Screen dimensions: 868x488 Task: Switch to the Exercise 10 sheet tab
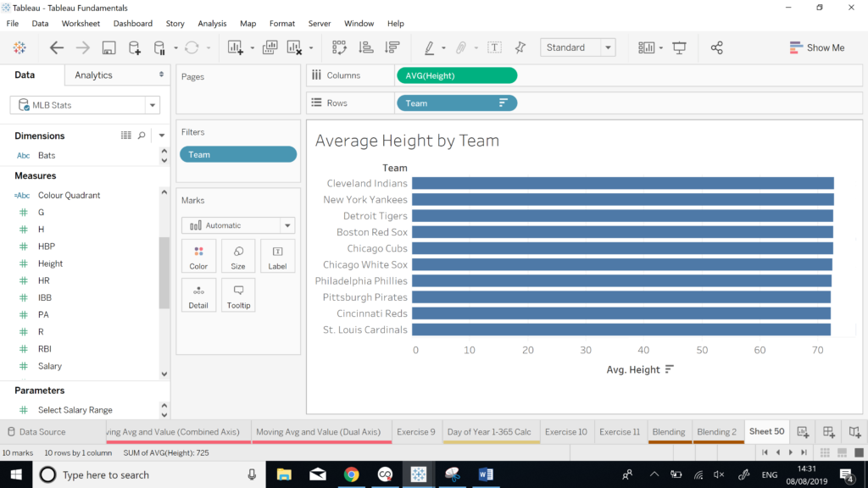click(x=565, y=432)
